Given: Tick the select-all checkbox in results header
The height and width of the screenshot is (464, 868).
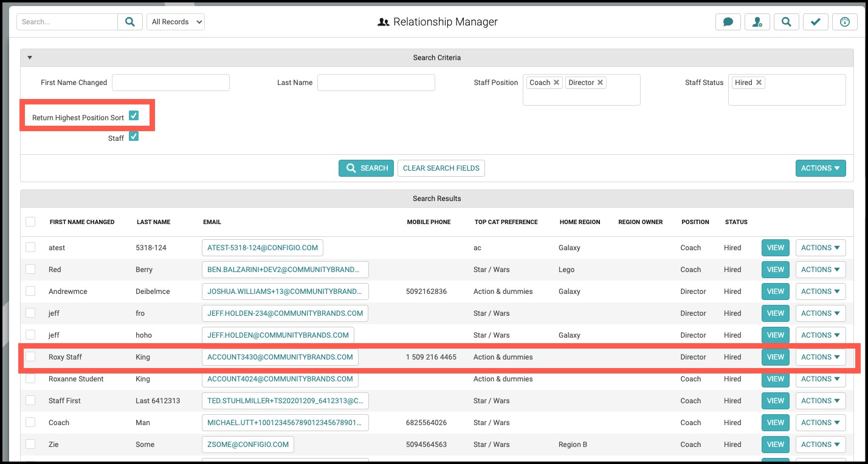Looking at the screenshot, I should pos(30,222).
